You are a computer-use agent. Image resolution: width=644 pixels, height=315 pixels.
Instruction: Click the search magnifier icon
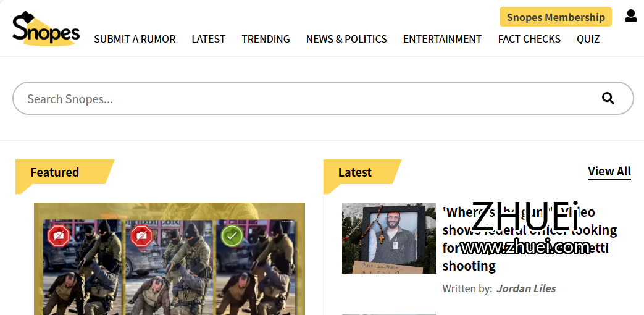pos(608,99)
